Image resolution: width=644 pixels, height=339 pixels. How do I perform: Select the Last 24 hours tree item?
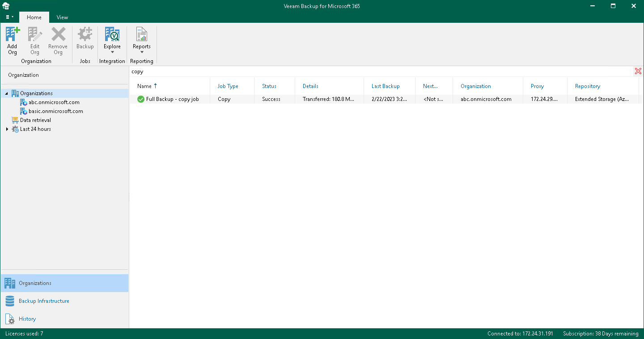35,129
